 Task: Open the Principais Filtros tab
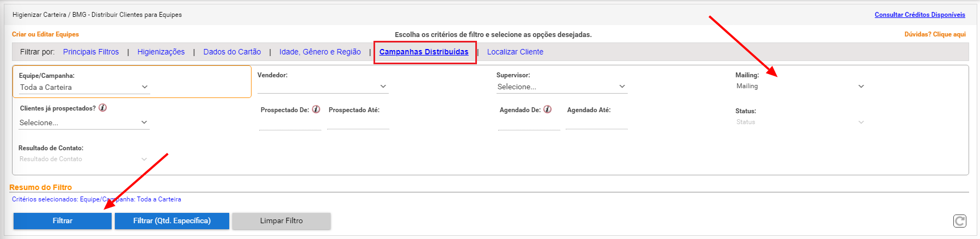point(91,52)
